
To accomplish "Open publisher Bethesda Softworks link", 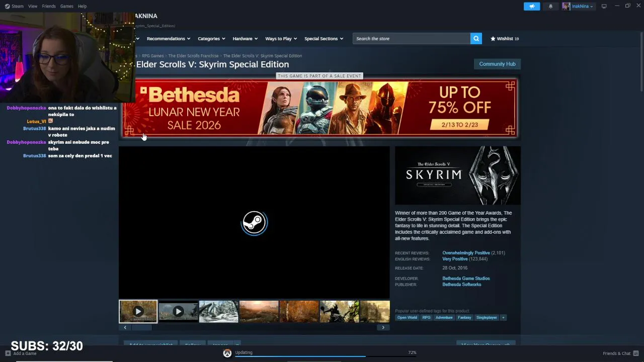I will (461, 285).
